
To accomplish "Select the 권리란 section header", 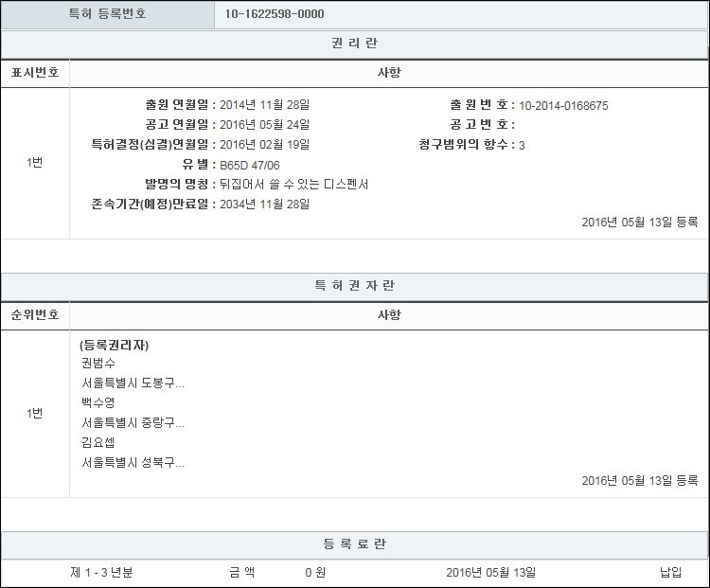I will tap(355, 44).
